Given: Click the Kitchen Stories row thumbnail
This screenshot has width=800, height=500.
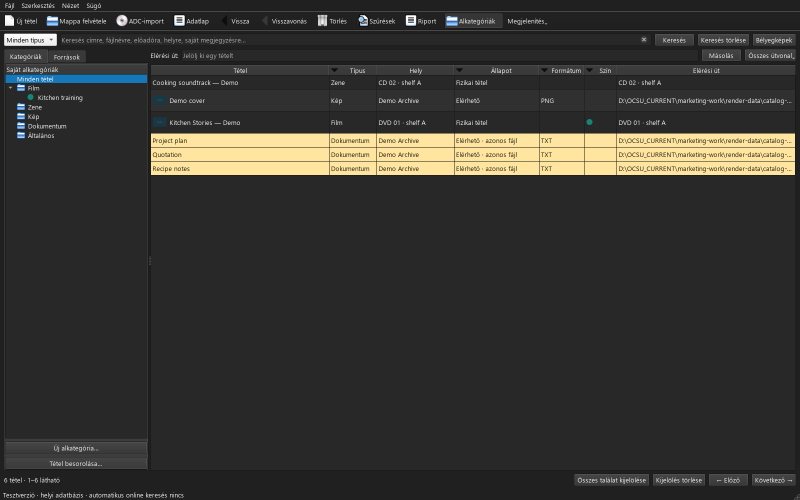Looking at the screenshot, I should tap(159, 122).
